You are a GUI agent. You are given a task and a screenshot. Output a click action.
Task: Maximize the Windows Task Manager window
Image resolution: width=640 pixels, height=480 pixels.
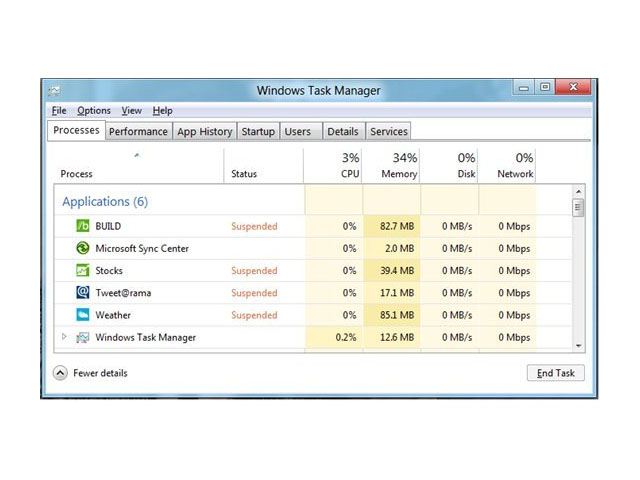pos(544,87)
